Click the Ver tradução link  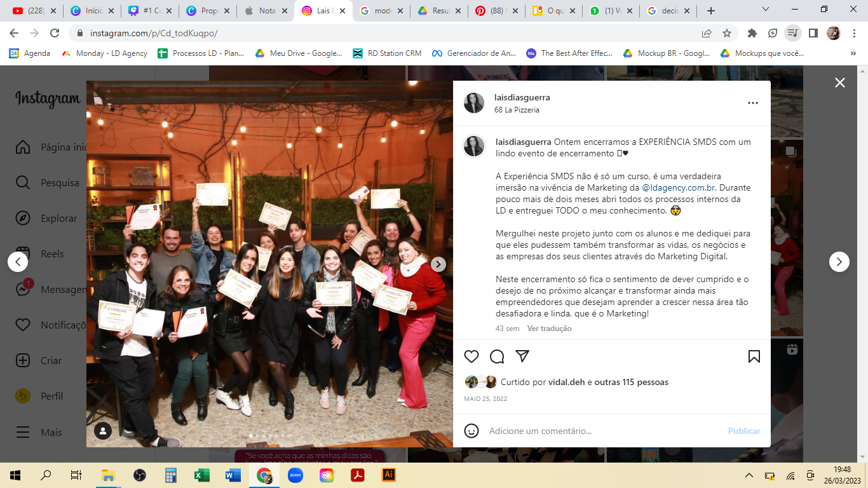coord(549,329)
